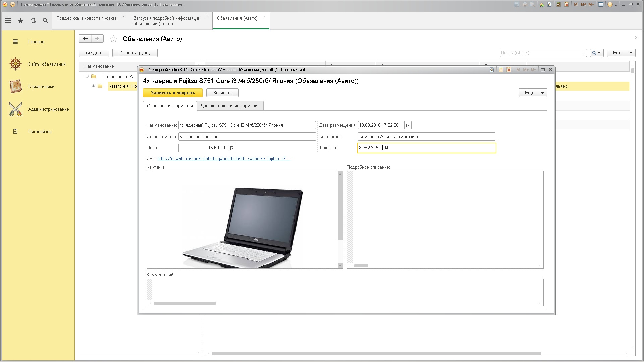
Task: Open the main menu round dropdown in title bar
Action: (x=13, y=4)
